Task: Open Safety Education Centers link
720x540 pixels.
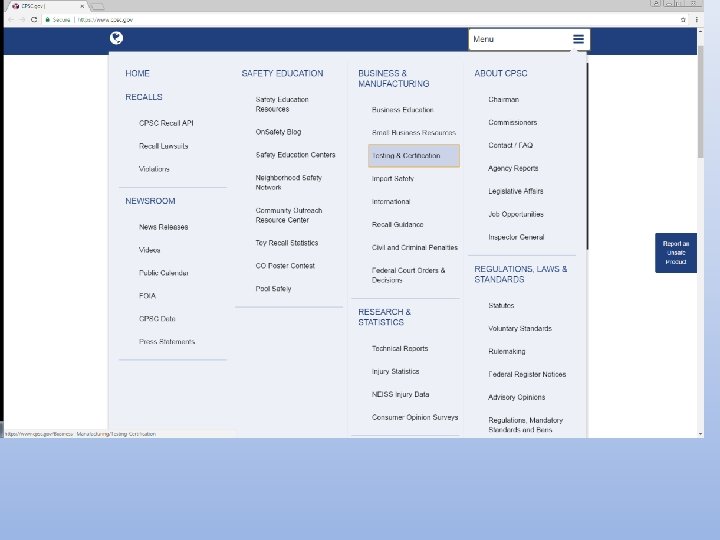Action: tap(295, 155)
